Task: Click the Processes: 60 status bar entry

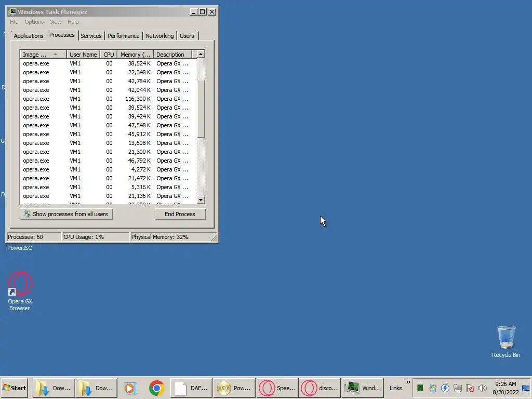Action: (x=34, y=237)
